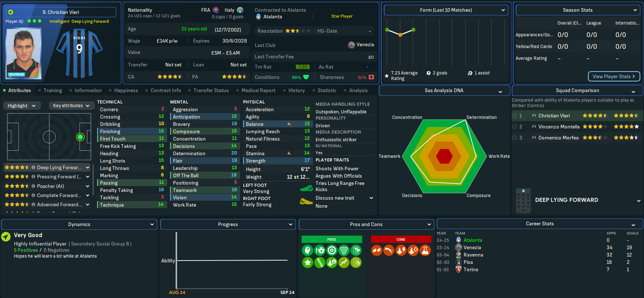Open the Highlight dropdown
Screen dimensions: 644x298
[x=22, y=106]
